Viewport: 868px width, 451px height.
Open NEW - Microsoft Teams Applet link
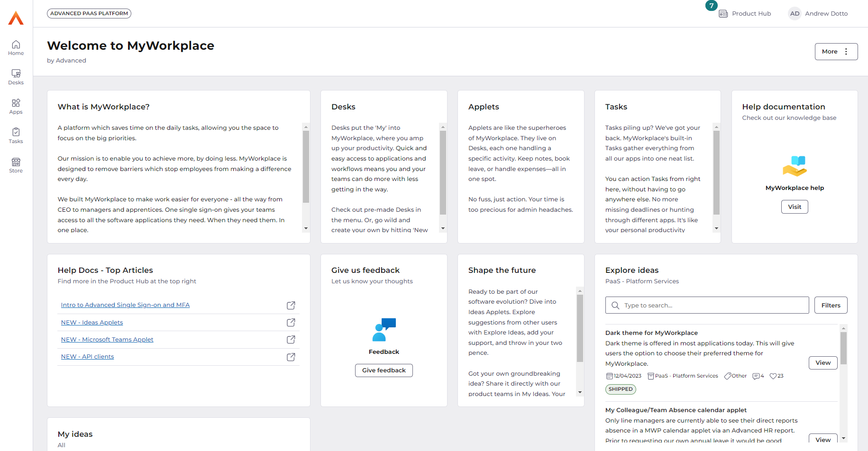point(107,340)
